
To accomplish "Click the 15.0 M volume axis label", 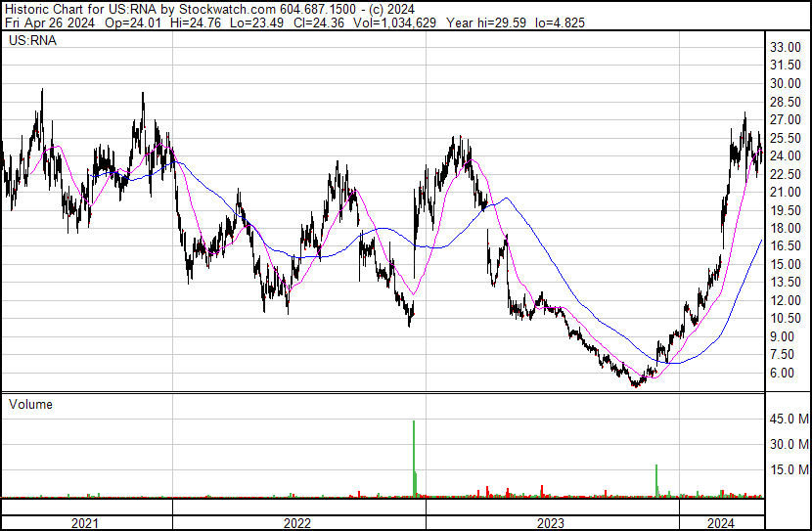I will click(x=789, y=469).
